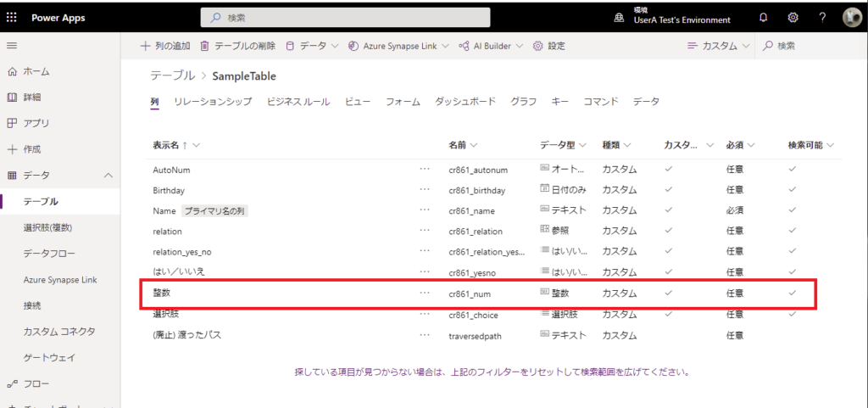Click the filter reset message link
This screenshot has height=408, width=868.
click(x=493, y=372)
